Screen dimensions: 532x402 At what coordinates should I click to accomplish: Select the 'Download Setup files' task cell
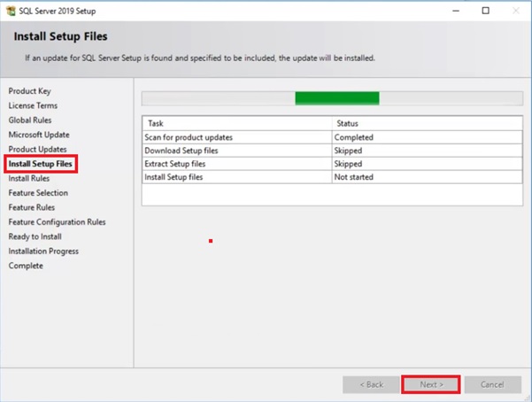(x=237, y=151)
